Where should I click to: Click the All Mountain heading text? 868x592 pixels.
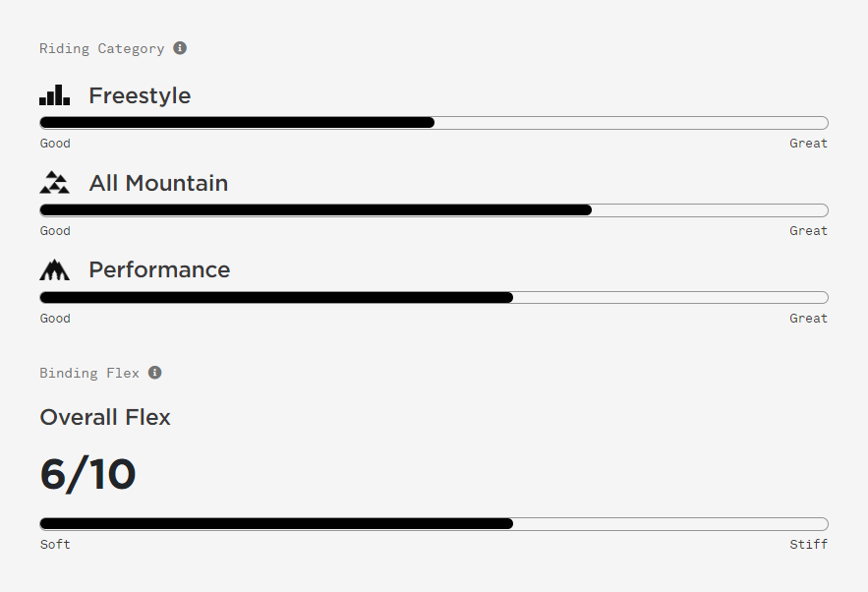tap(158, 183)
